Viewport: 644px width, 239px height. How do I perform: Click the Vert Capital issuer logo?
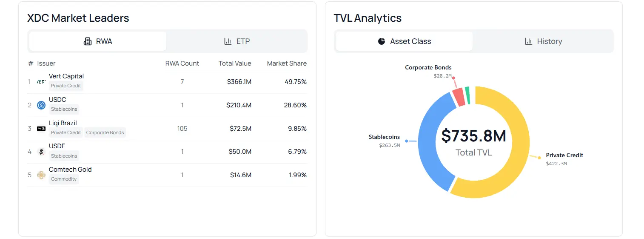(41, 81)
